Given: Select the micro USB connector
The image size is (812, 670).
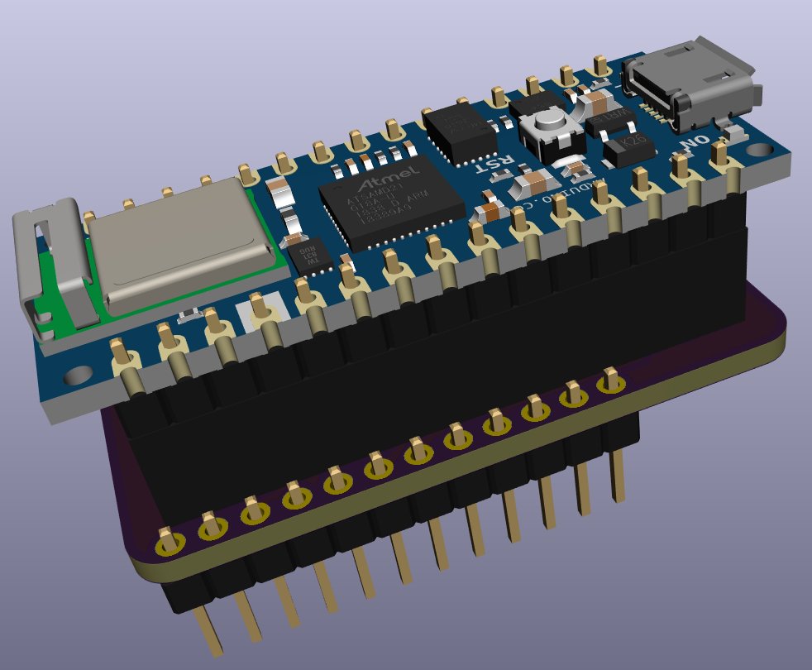Looking at the screenshot, I should pyautogui.click(x=691, y=83).
